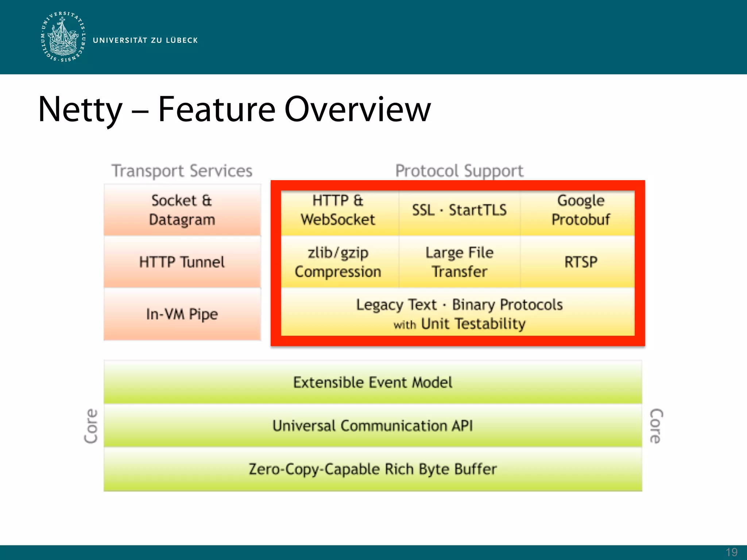Viewport: 747px width, 560px height.
Task: Click the left vertical Core label
Action: point(91,425)
